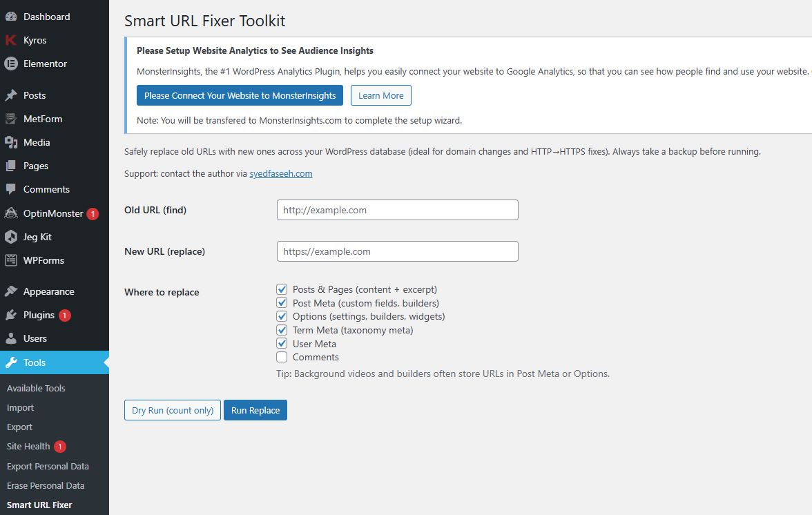Click the Appearance paintbrush icon
Image resolution: width=812 pixels, height=515 pixels.
[x=11, y=291]
